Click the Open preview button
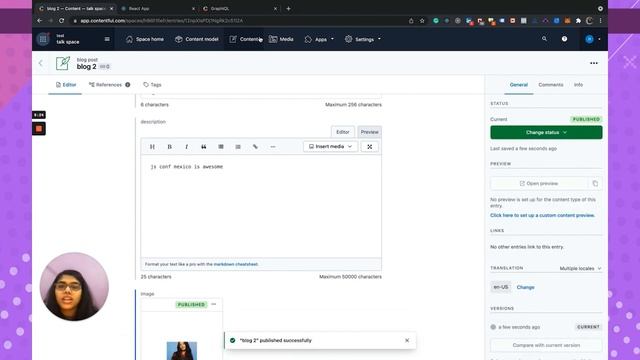The height and width of the screenshot is (360, 640). (x=539, y=183)
